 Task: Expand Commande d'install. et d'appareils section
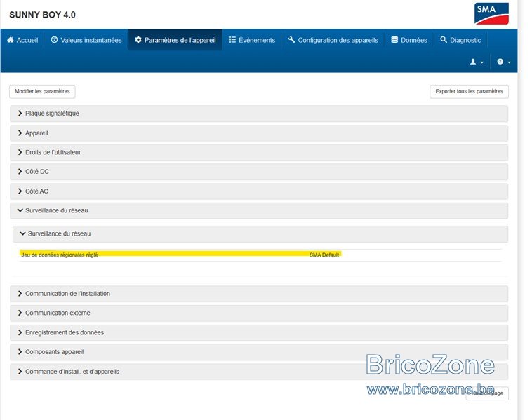(259, 372)
